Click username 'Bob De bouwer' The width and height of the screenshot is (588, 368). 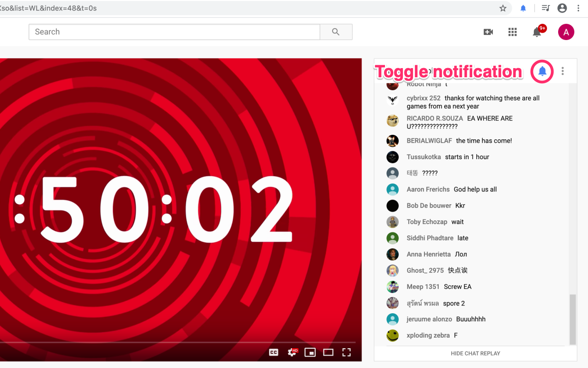point(429,206)
